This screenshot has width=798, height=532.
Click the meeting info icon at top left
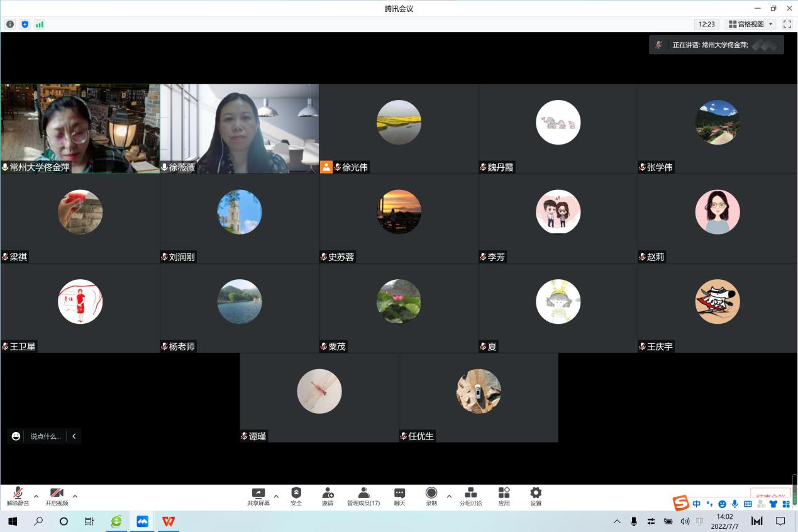point(10,24)
